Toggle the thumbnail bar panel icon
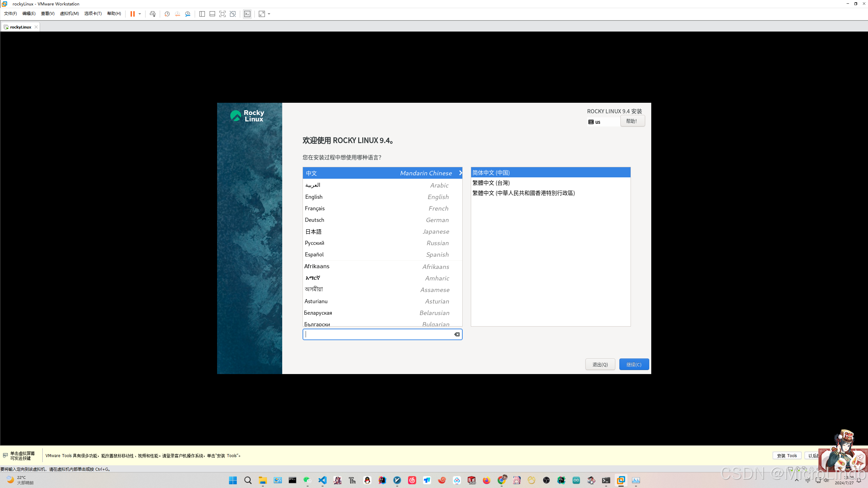Viewport: 868px width, 488px height. (212, 14)
